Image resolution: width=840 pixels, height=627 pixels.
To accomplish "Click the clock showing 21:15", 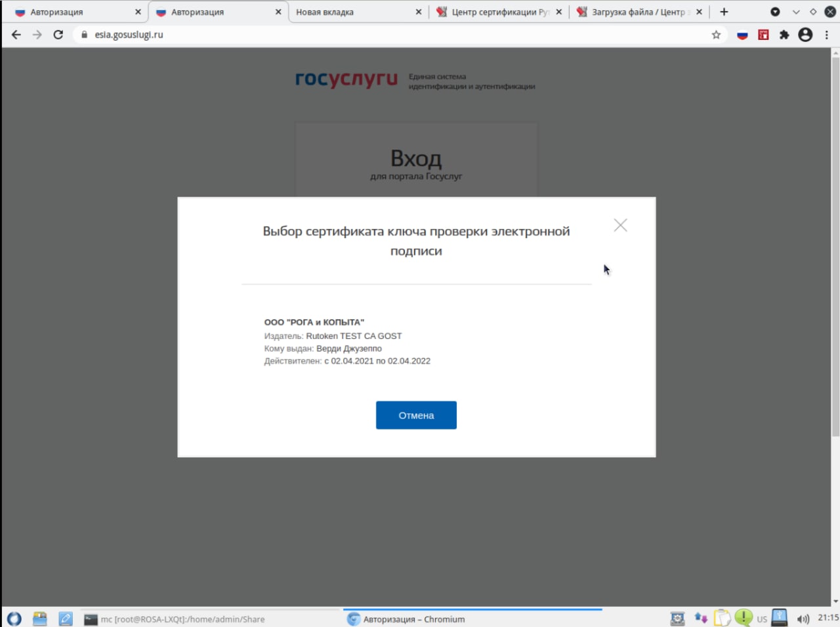I will [x=828, y=618].
